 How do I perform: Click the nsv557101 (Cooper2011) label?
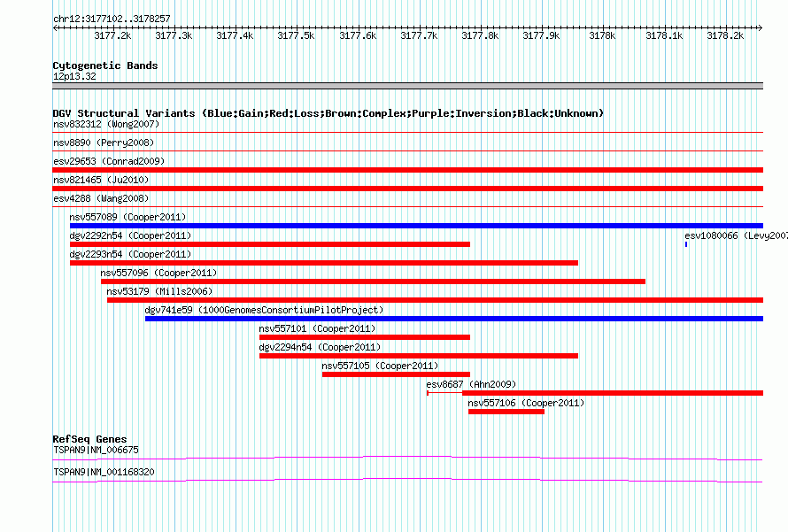(x=317, y=328)
